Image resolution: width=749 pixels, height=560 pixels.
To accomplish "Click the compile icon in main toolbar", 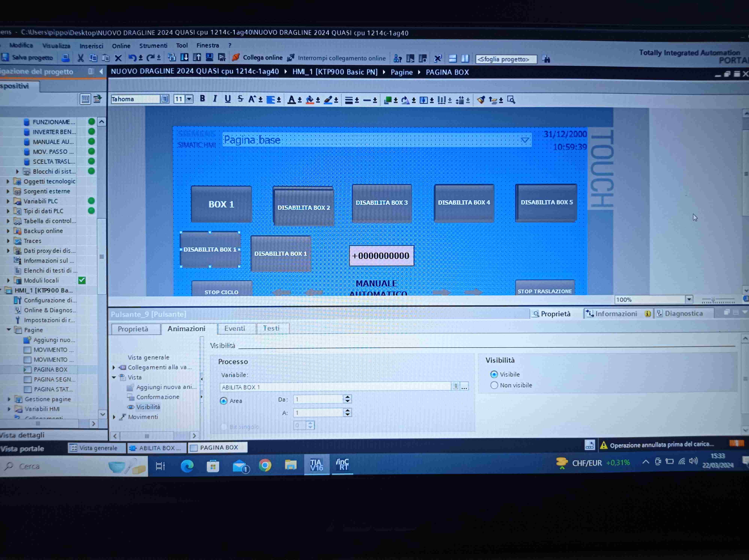I will click(172, 57).
